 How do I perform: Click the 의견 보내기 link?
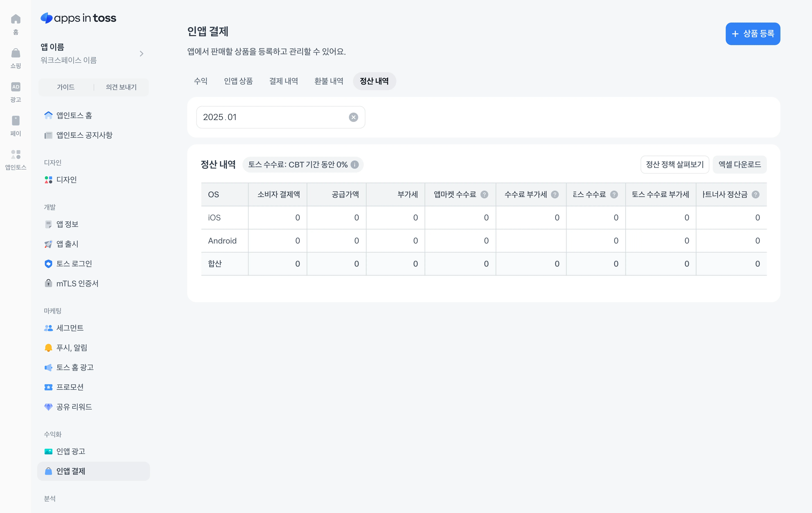pyautogui.click(x=121, y=87)
